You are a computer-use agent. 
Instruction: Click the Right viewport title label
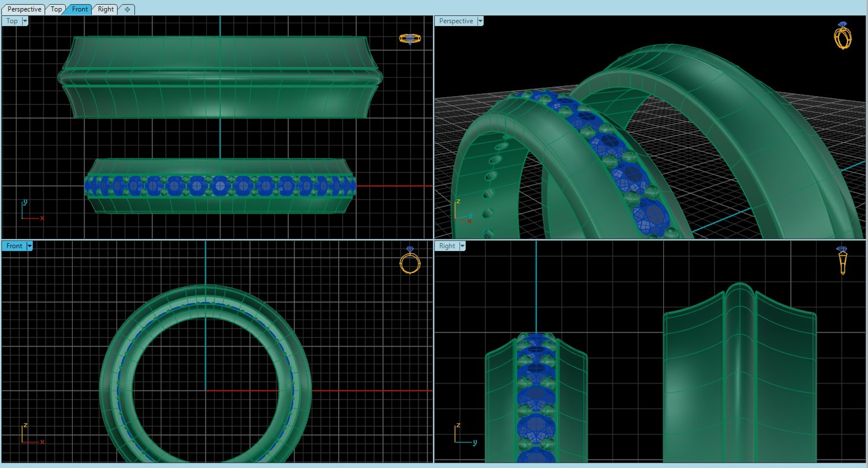(447, 246)
